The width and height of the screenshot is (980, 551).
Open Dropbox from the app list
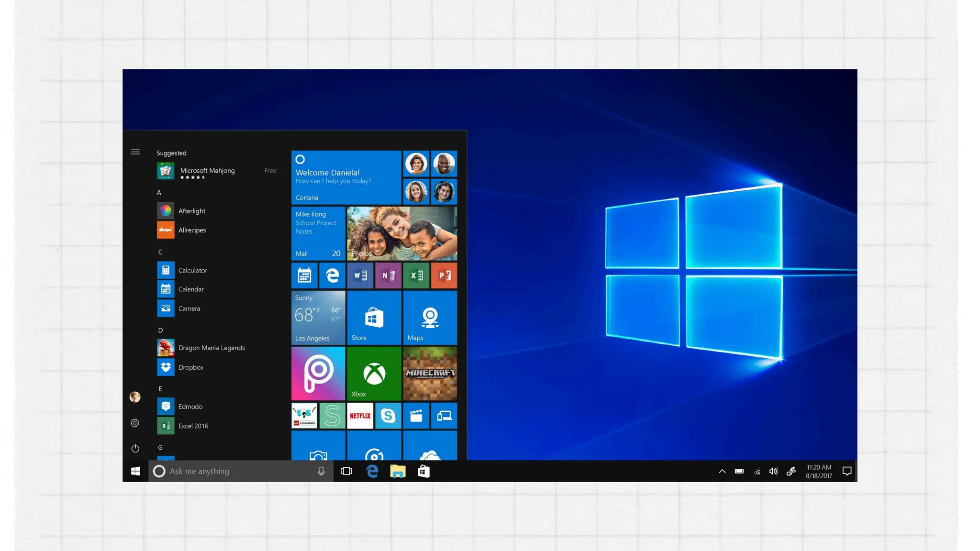[x=191, y=367]
